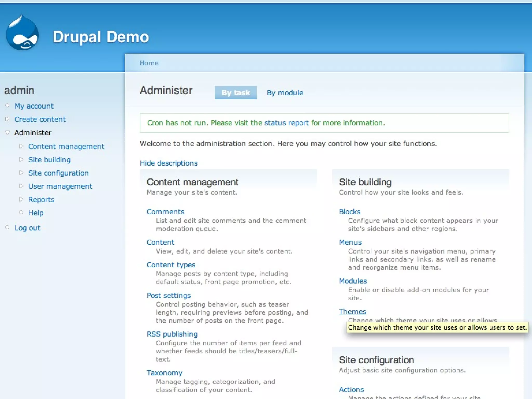Screen dimensions: 532x399
Task: Open the Comments administration link
Action: pyautogui.click(x=165, y=212)
